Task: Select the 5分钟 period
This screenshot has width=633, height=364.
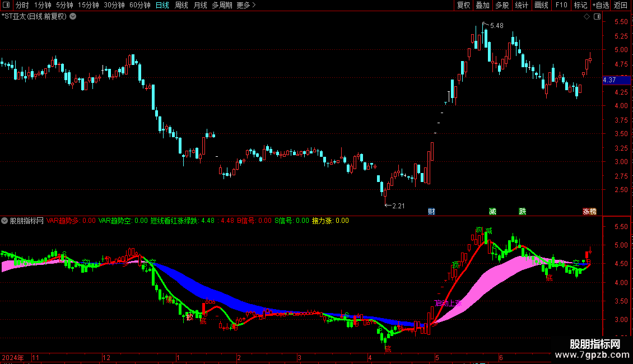Action: 64,5
